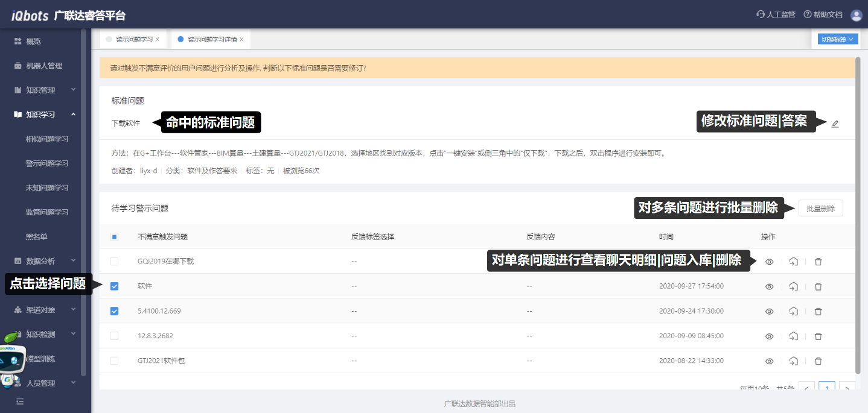Go to next page with pagination arrow
The width and height of the screenshot is (868, 413).
click(847, 388)
